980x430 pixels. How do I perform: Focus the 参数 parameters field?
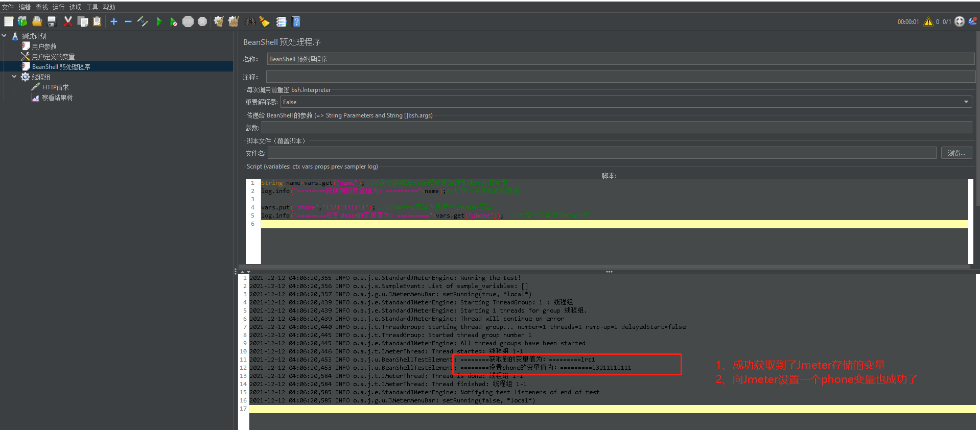point(617,128)
